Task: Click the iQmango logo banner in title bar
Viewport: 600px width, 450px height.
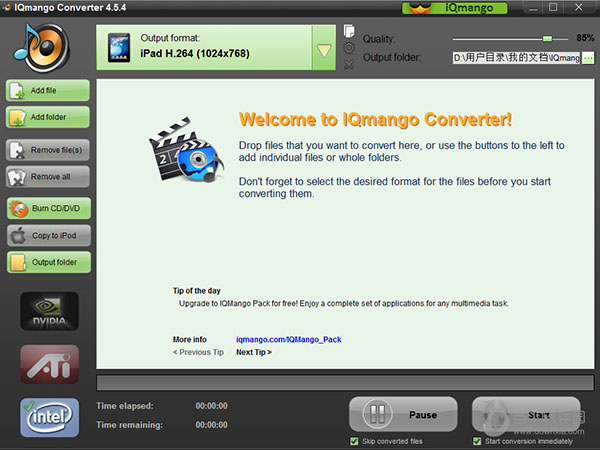Action: [455, 8]
